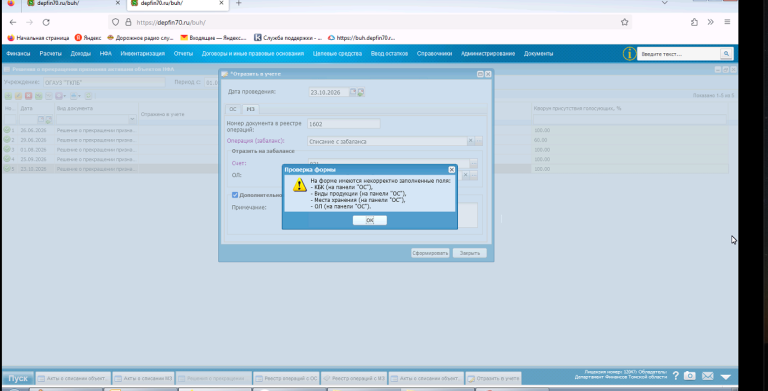This screenshot has width=768, height=391.
Task: Open Договоры и иные правовые основания menu
Action: pos(253,53)
